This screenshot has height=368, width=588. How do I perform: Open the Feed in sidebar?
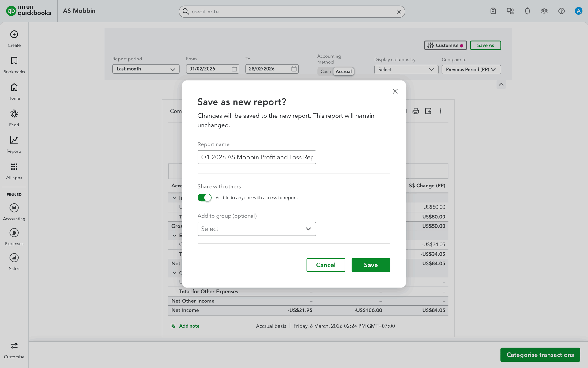tap(14, 118)
